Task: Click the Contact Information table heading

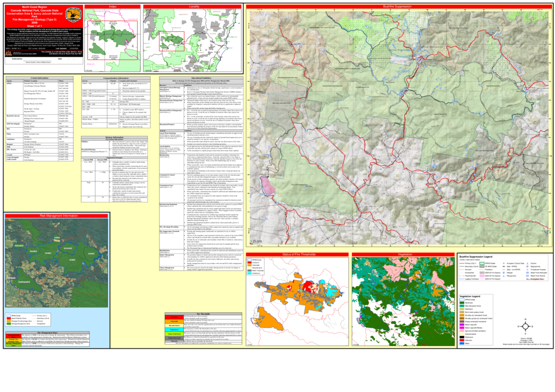Action: [39, 78]
